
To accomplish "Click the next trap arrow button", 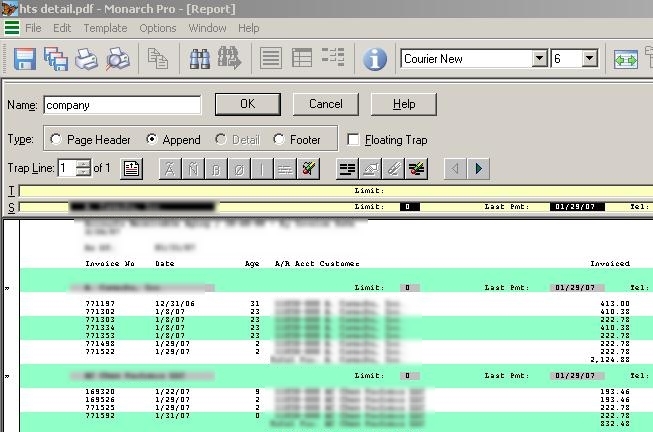I will 479,168.
